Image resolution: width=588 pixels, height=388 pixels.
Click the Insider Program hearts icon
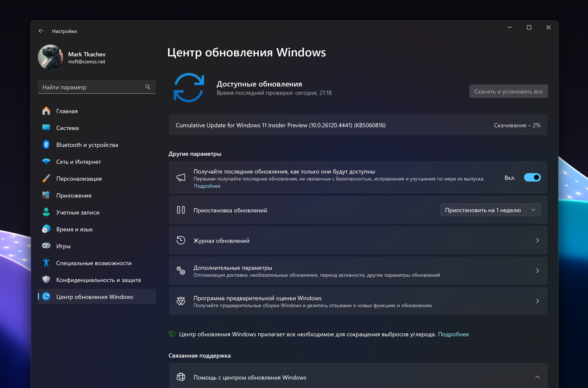[181, 301]
